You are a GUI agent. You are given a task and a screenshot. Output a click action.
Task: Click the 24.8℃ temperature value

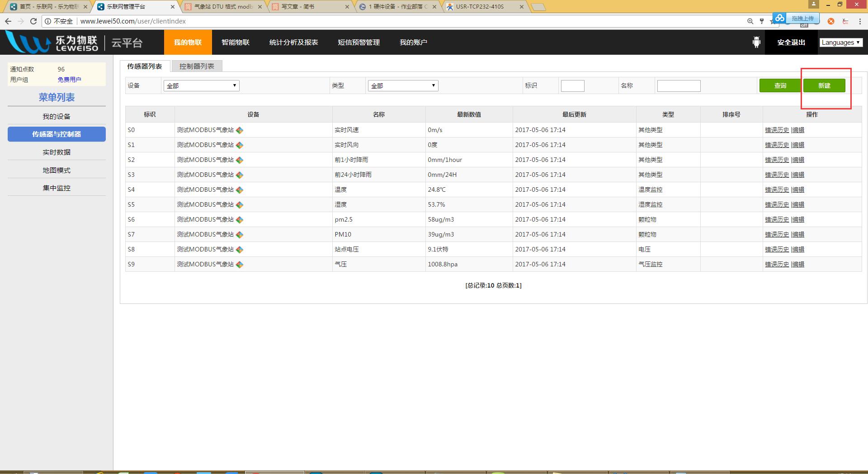coord(437,190)
